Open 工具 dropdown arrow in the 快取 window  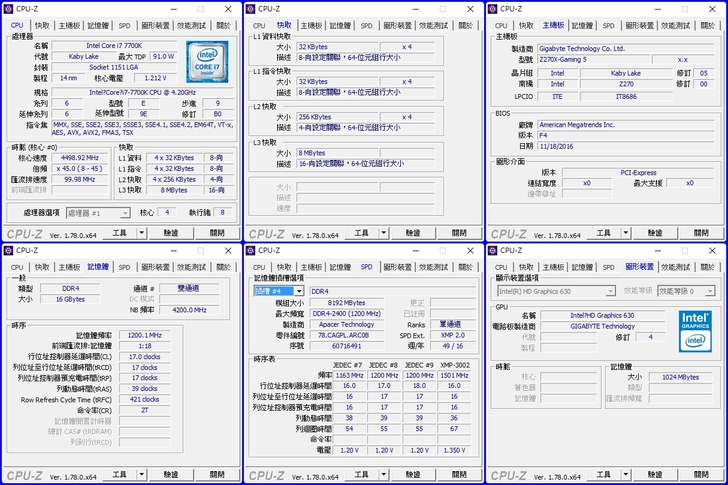click(x=384, y=233)
